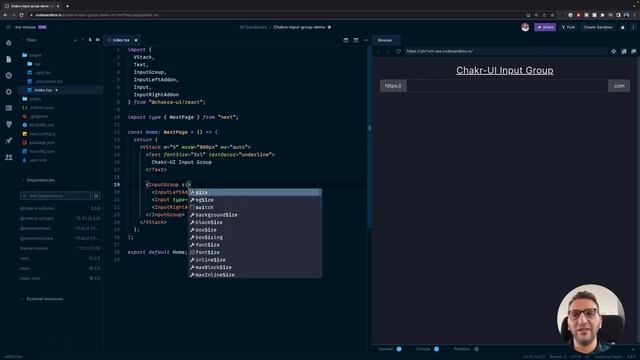Image resolution: width=640 pixels, height=360 pixels.
Task: Open the top-left hamburger menu
Action: pyautogui.click(x=8, y=27)
